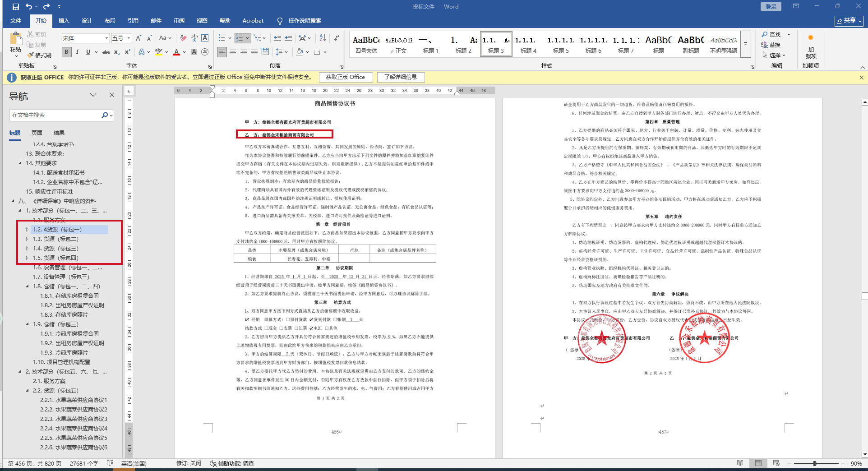Click the proofing check icon in the status bar
Image resolution: width=868 pixels, height=471 pixels.
tap(110, 463)
